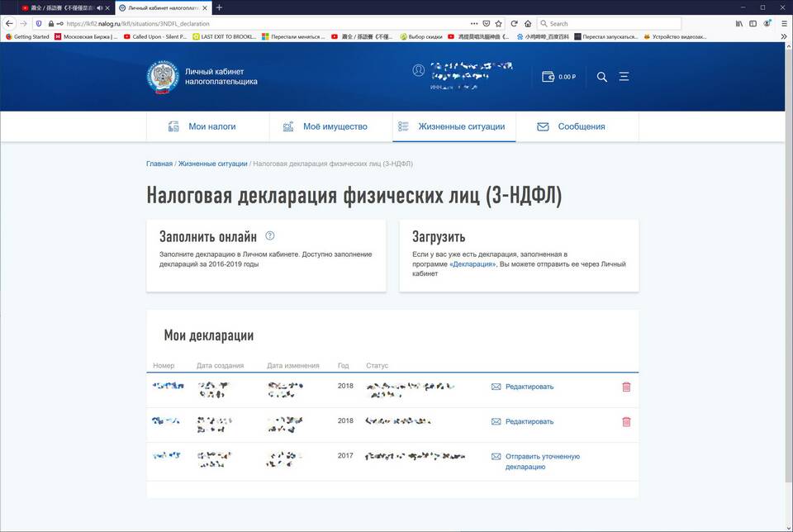Show more bookmarks with the chevron
Viewport: 793px width, 532px height.
click(x=784, y=36)
